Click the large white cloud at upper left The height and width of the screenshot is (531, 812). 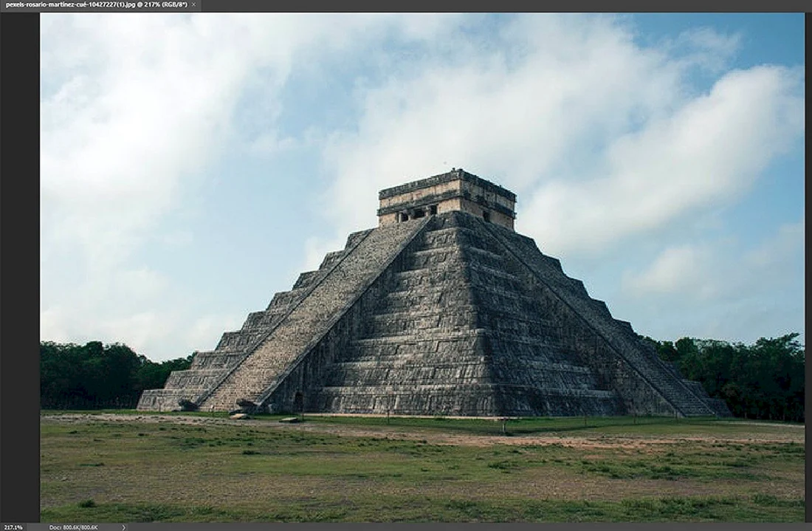pos(155,103)
